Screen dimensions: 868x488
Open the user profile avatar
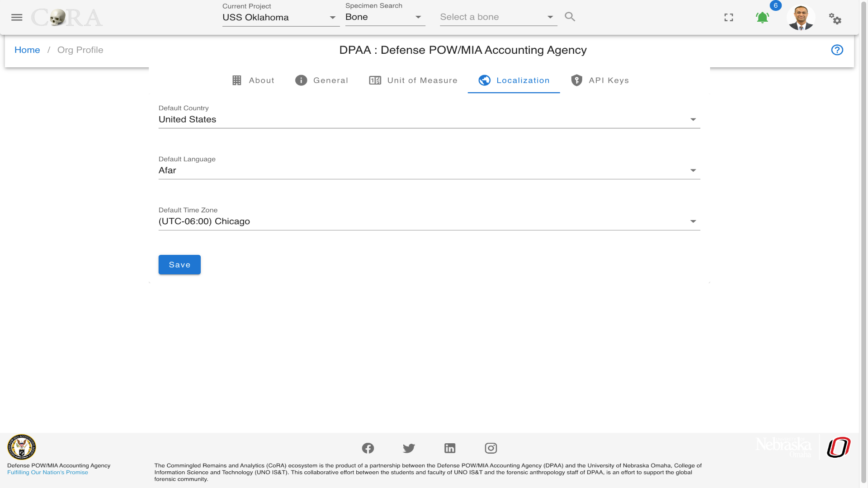coord(801,18)
